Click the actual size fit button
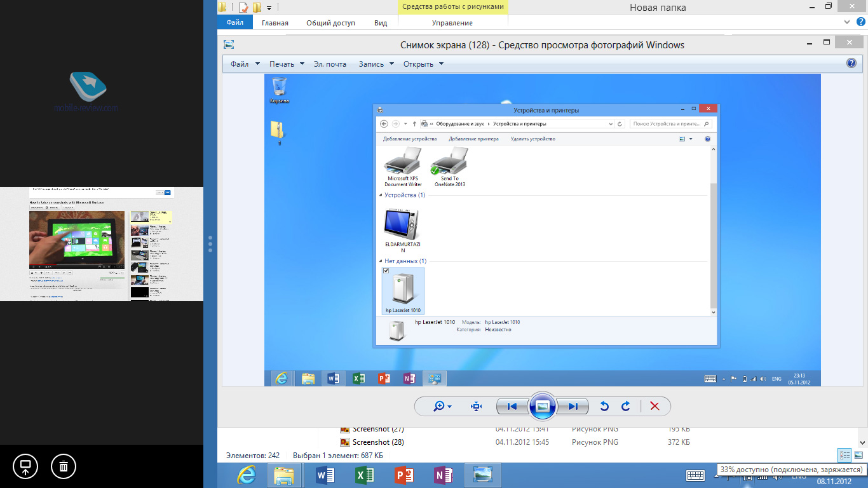Image resolution: width=868 pixels, height=488 pixels. click(x=477, y=407)
